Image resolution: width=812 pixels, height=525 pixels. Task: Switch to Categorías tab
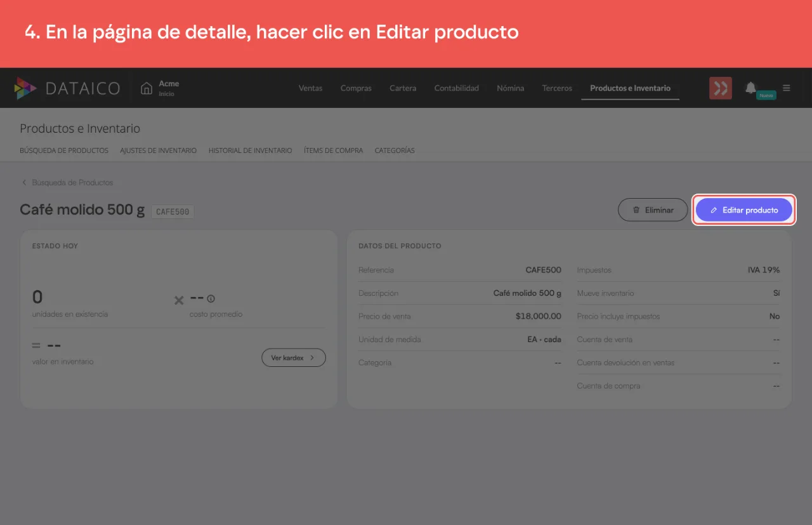point(395,150)
